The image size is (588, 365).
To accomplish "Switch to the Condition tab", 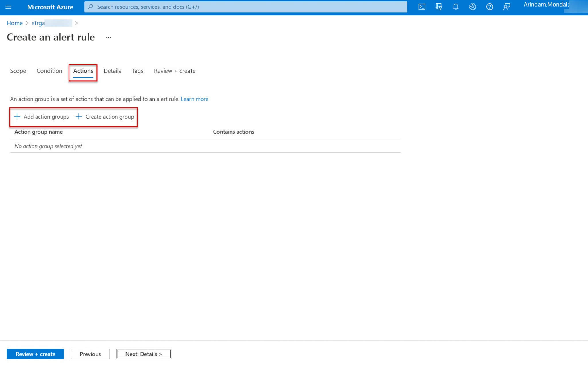I will coord(49,71).
